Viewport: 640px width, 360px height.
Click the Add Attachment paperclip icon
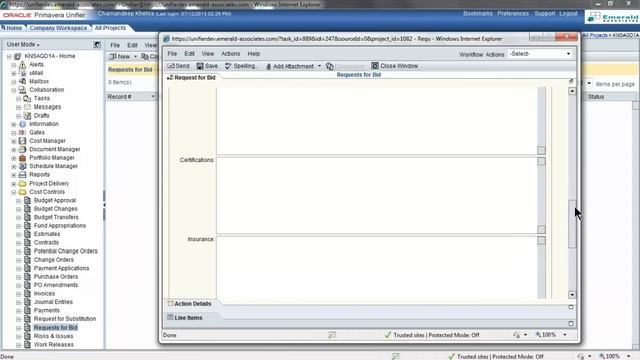[269, 66]
